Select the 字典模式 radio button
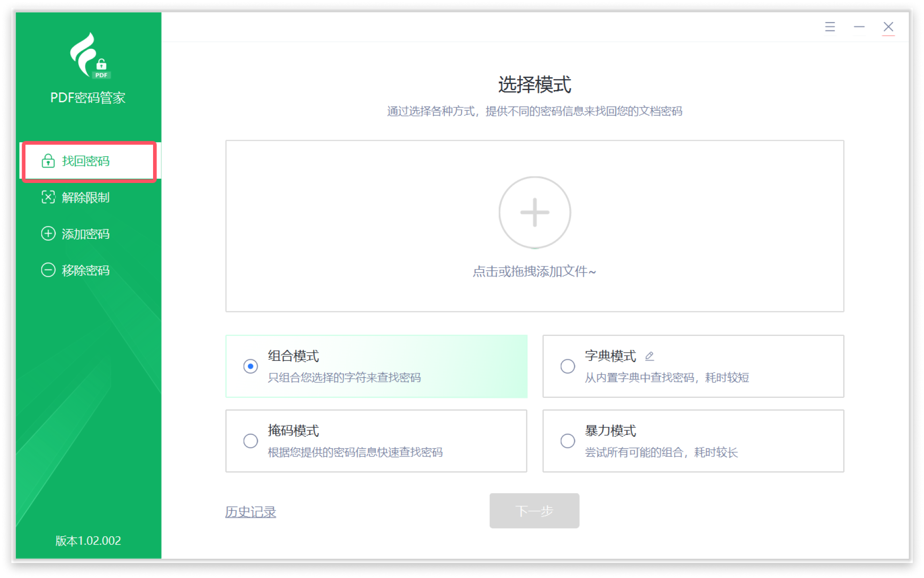This screenshot has width=924, height=578. [567, 366]
